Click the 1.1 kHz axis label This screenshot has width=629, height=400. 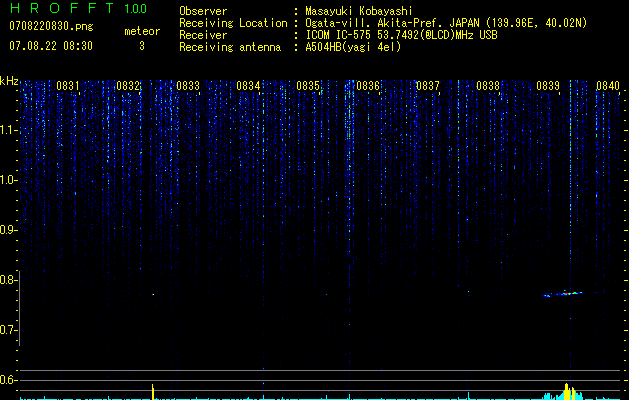(x=9, y=130)
